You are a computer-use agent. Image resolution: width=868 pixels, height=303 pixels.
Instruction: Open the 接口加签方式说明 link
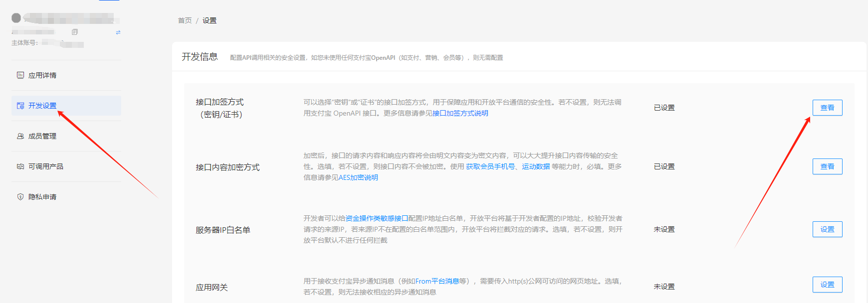coord(460,113)
